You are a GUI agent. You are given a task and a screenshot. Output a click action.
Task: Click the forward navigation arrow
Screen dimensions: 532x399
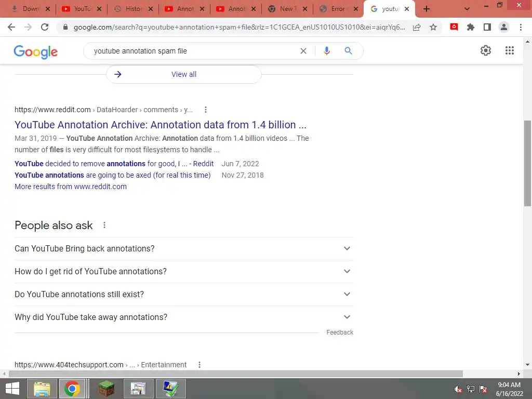[x=28, y=27]
